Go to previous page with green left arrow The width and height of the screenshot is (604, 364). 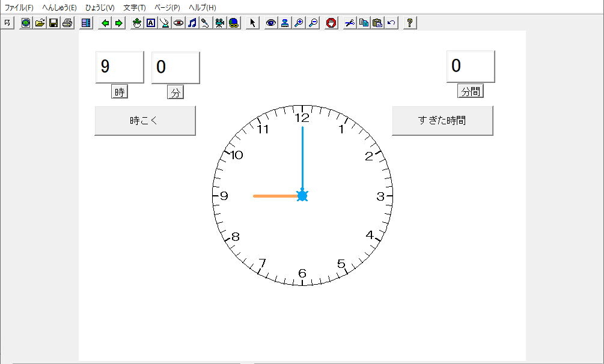click(x=105, y=23)
